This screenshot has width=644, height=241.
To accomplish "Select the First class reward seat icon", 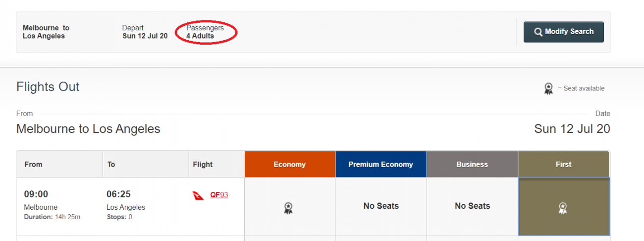I will [563, 208].
